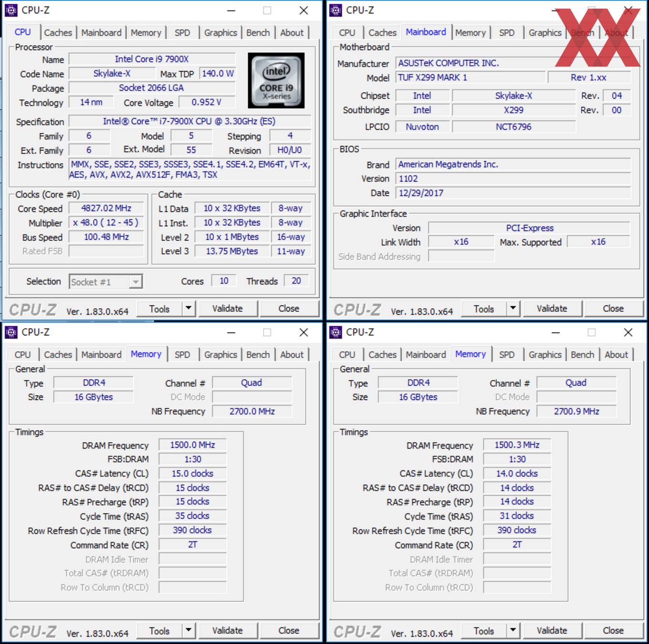This screenshot has height=644, width=649.
Task: Click the BIOS version 1102 field
Action: 513,179
